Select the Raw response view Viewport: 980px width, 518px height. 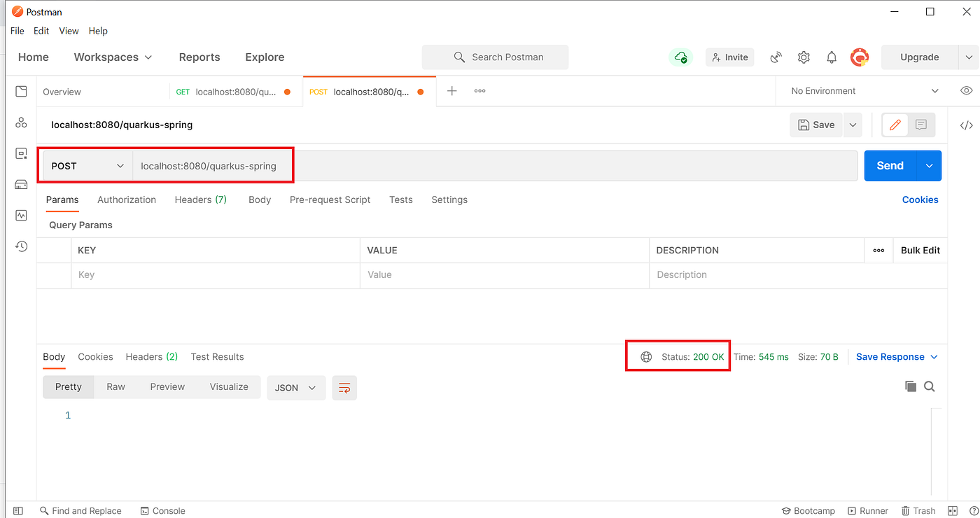pos(115,387)
